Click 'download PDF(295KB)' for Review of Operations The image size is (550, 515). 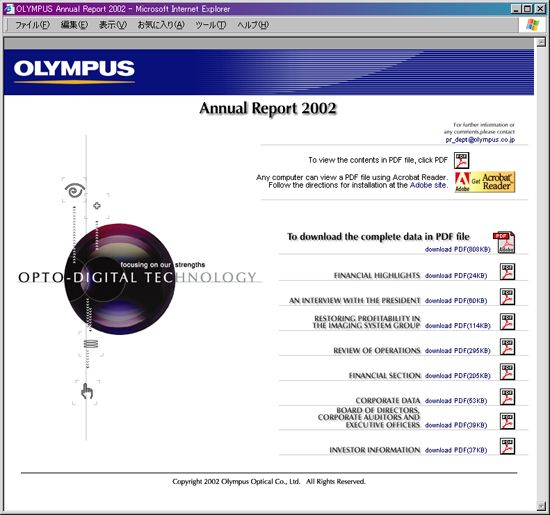click(457, 350)
